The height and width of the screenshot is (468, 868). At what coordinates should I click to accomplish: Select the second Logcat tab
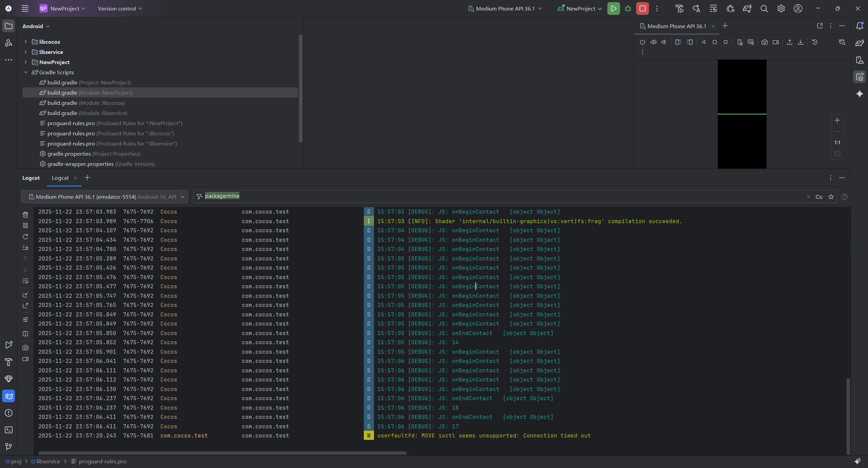click(60, 178)
